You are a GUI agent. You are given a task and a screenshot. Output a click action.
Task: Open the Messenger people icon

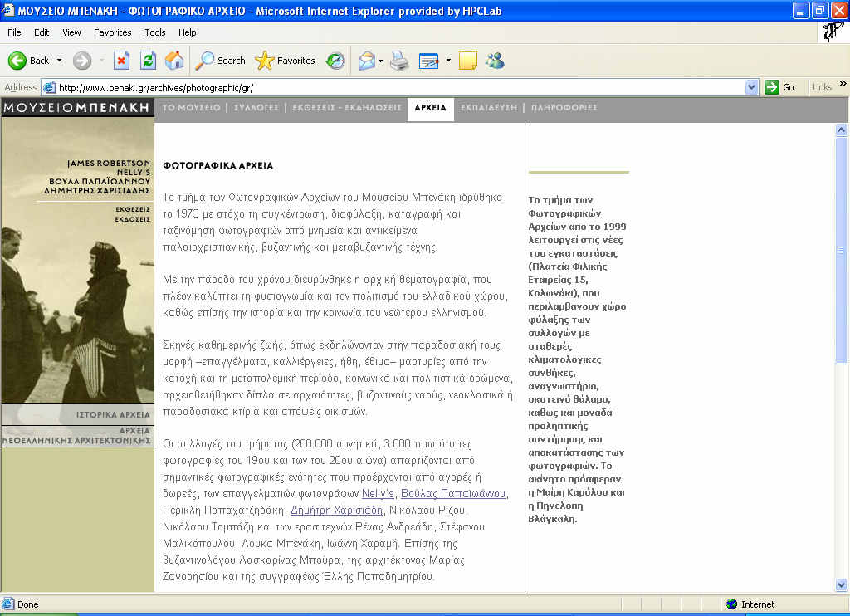click(x=495, y=61)
